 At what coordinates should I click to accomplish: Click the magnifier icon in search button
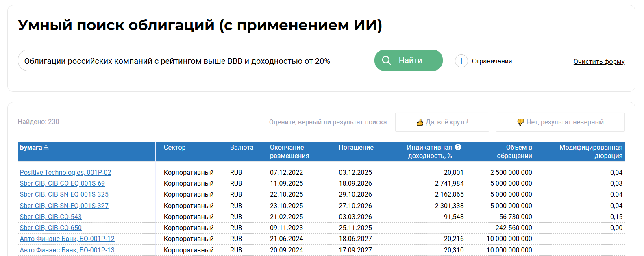click(x=387, y=61)
